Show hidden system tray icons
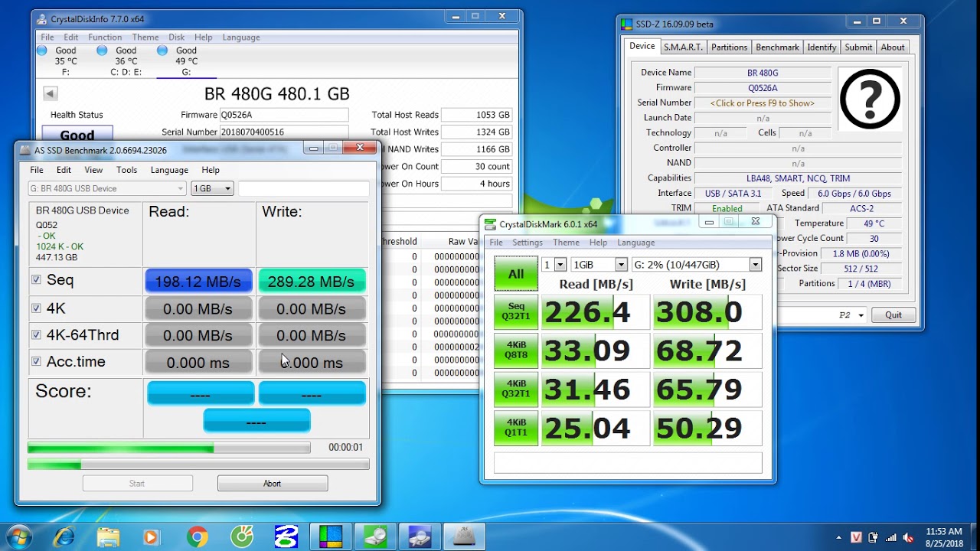980x551 pixels. point(839,538)
